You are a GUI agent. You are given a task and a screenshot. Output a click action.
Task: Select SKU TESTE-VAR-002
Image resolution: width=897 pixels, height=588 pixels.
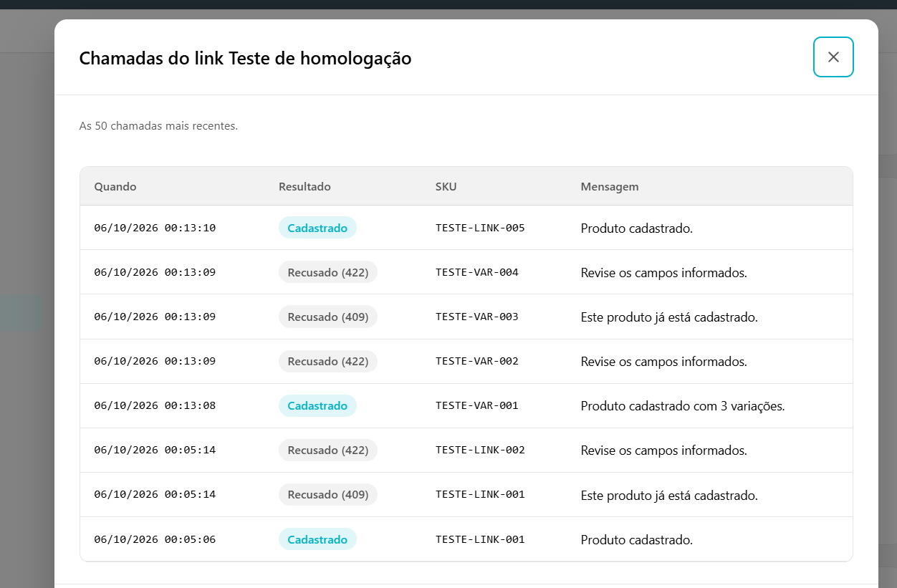click(477, 361)
